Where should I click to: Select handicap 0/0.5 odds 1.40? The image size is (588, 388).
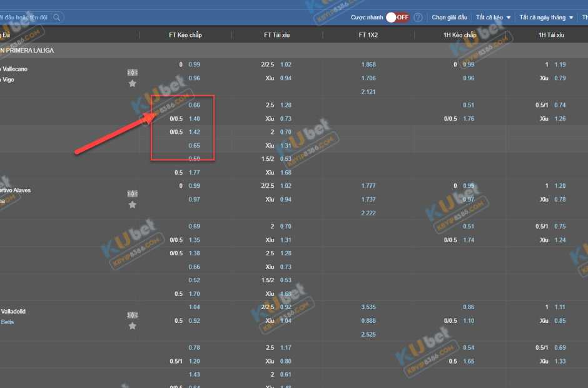point(195,118)
